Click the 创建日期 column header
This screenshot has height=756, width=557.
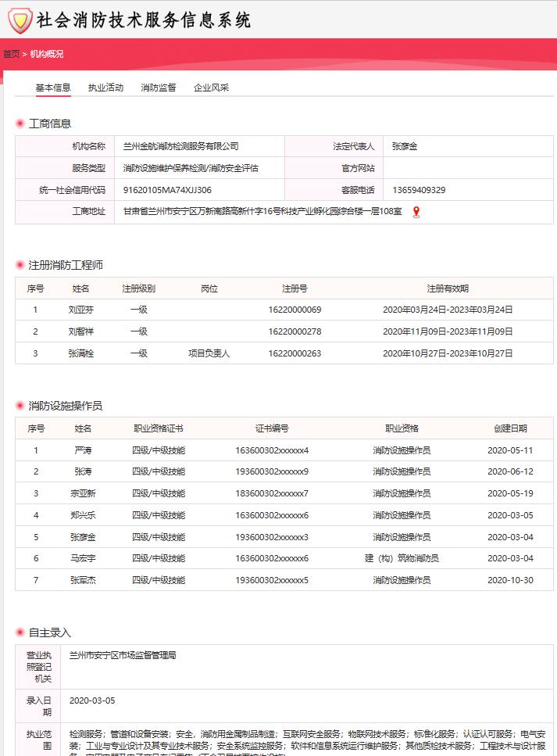pyautogui.click(x=510, y=428)
